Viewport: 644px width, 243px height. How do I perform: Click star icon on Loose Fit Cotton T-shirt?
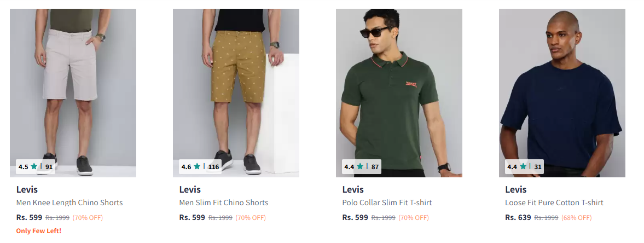point(523,166)
